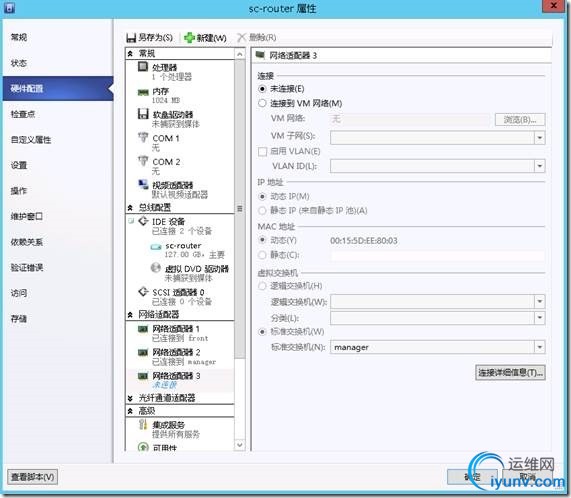Select the Video Adapter (视频适配器) icon
571x498 pixels.
(x=143, y=185)
